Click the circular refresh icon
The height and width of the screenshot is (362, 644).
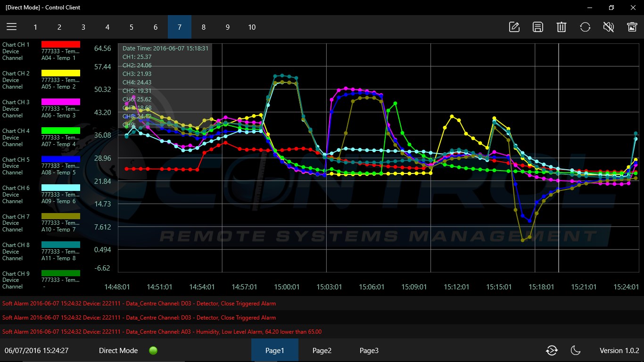[585, 27]
